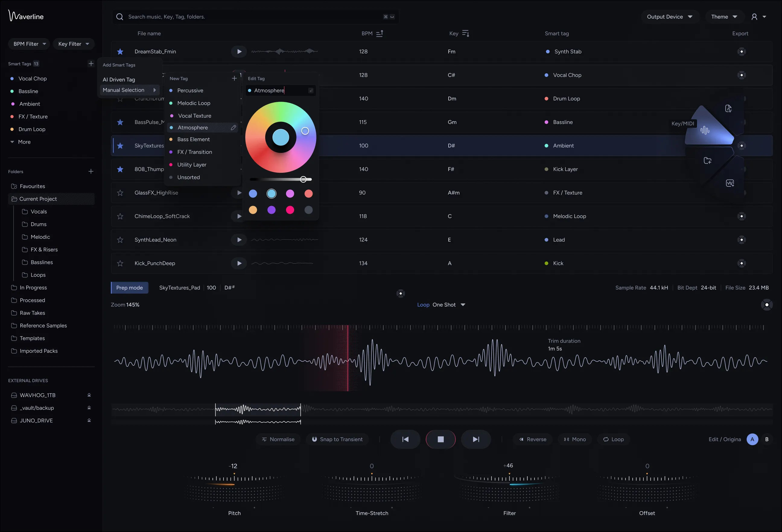Click the Normalise button
This screenshot has height=532, width=782.
coord(278,439)
